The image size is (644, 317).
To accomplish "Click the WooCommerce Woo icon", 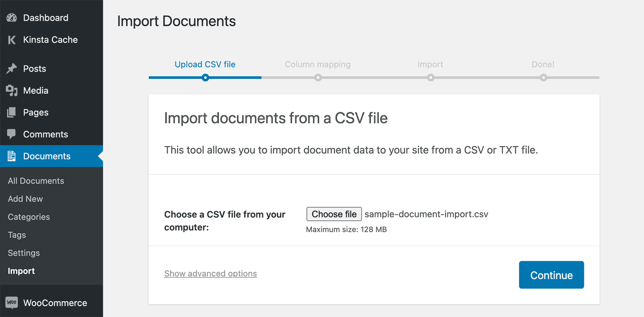I will [x=12, y=302].
